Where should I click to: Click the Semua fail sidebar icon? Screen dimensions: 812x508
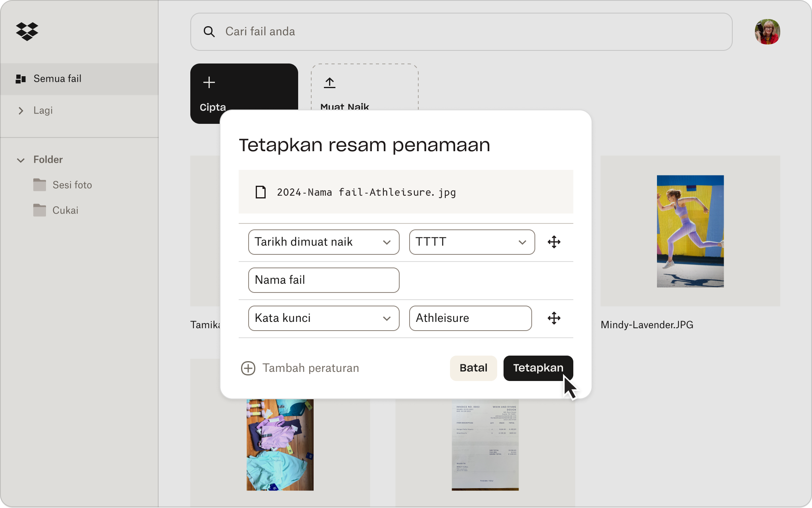pos(21,79)
